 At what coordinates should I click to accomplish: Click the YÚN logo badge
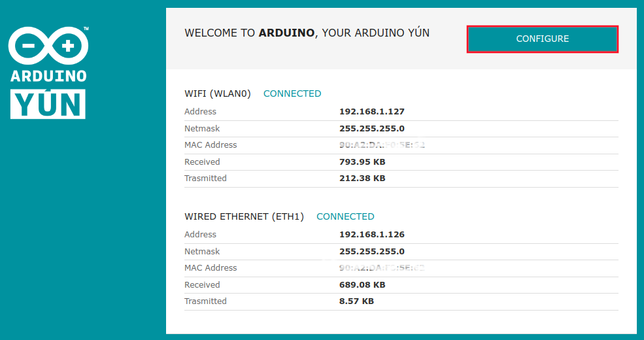[x=48, y=103]
